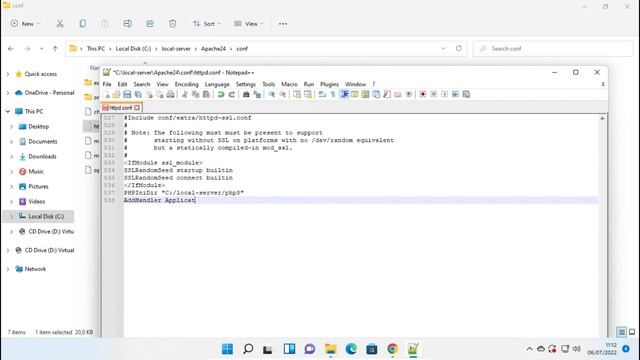
Task: Click the Redo arrow in Notepad++ toolbar
Action: 232,95
